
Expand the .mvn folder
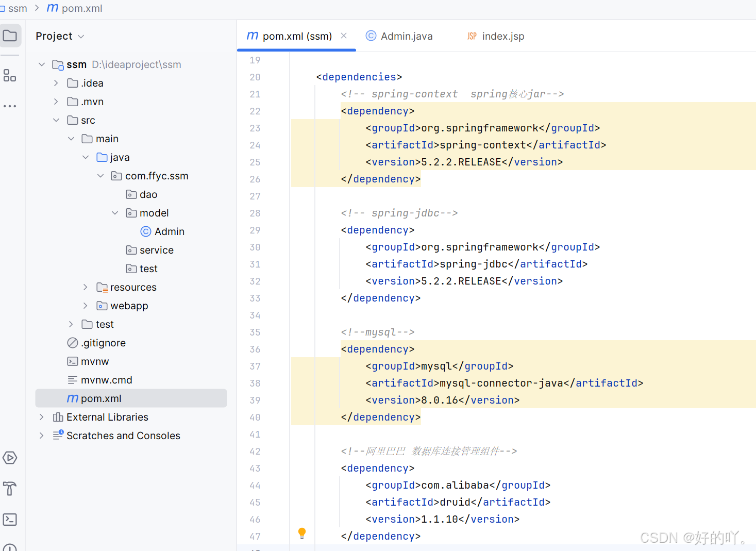tap(56, 102)
